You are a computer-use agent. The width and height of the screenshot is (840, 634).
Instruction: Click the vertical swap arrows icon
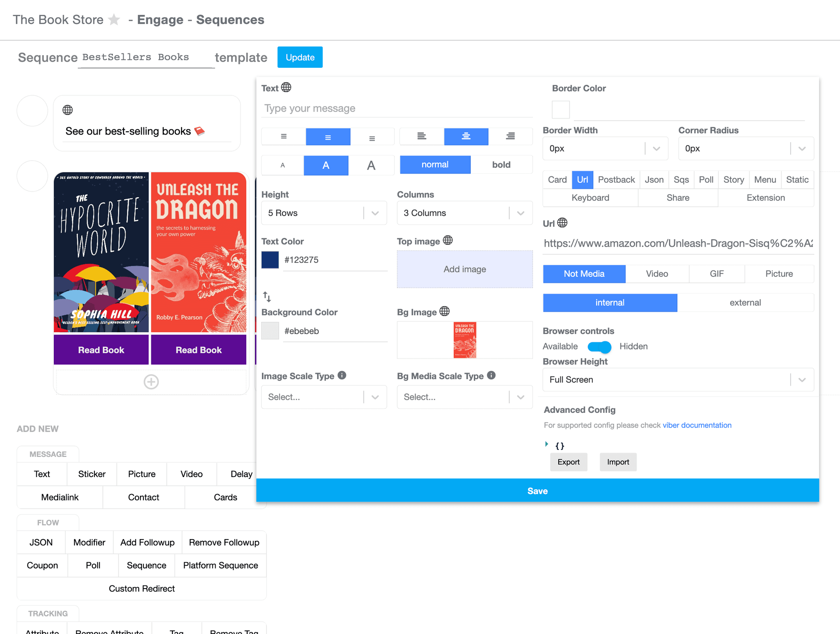pyautogui.click(x=266, y=296)
